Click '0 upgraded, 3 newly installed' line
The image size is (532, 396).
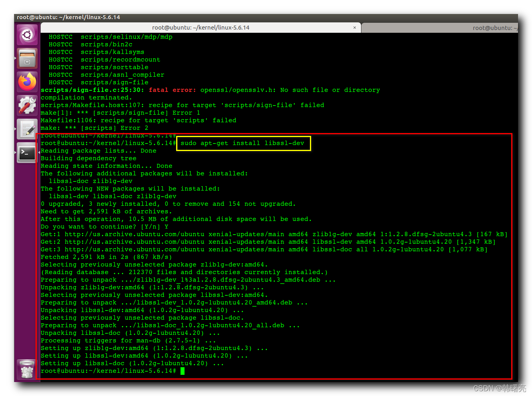click(168, 204)
